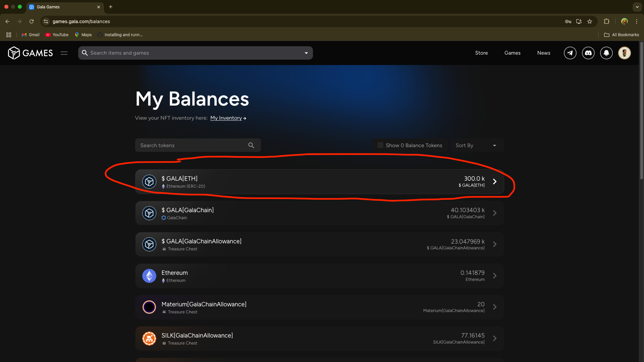Reload the page with refresh icon

coord(32,21)
